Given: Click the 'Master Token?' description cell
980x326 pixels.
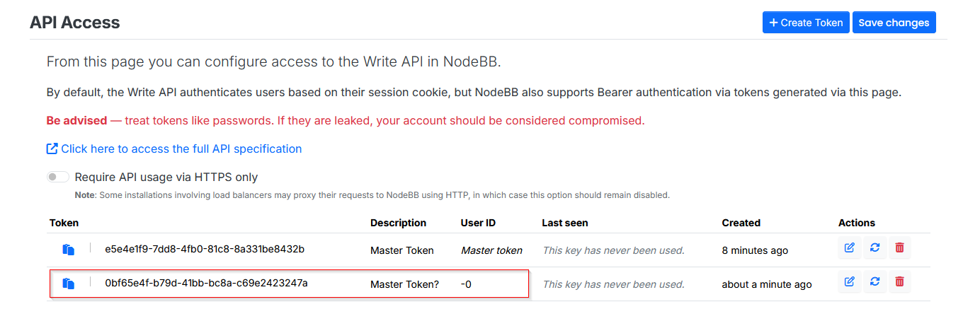Looking at the screenshot, I should [404, 284].
